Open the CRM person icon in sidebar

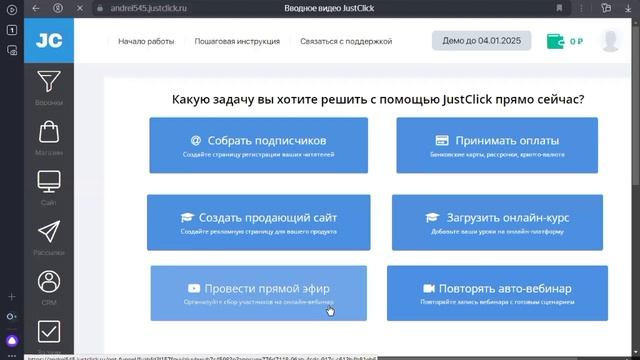(49, 282)
